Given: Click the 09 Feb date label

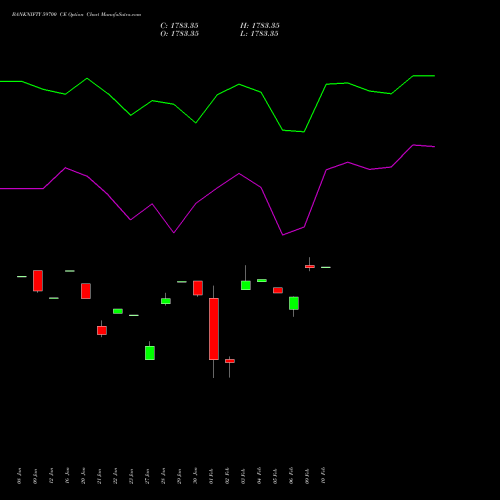Looking at the screenshot, I should point(307,476).
